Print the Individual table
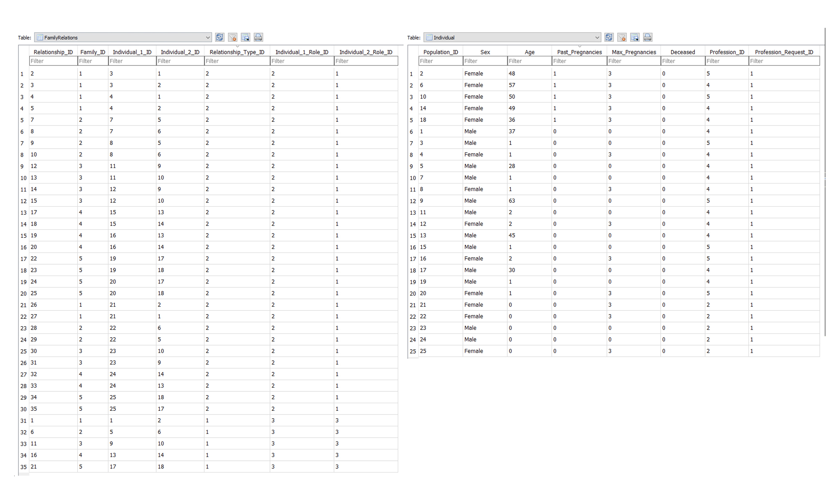Screen dimensions: 840x504 tap(648, 37)
